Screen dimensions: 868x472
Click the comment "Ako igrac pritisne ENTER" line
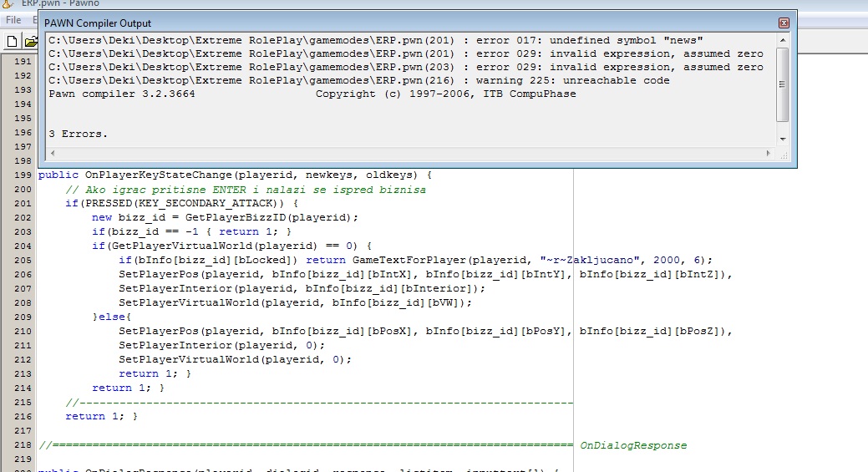point(246,190)
